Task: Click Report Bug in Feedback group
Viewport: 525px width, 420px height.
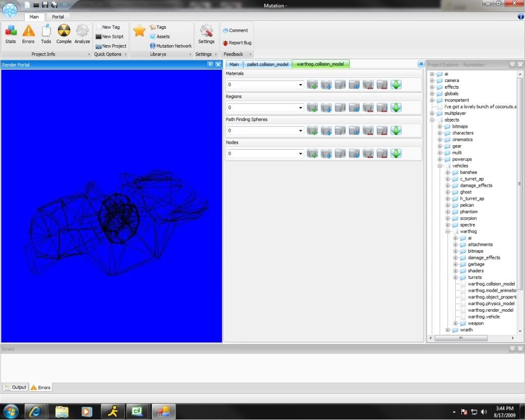Action: pos(237,43)
